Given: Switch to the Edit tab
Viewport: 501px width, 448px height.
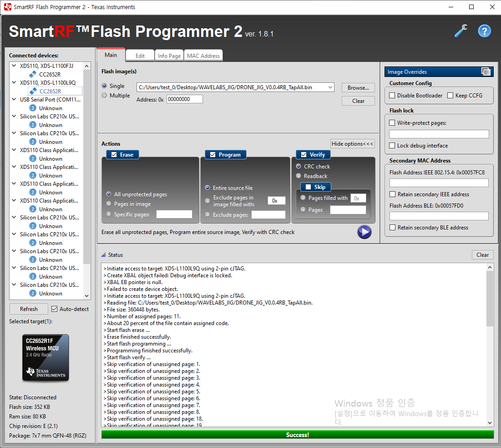Looking at the screenshot, I should (x=140, y=56).
